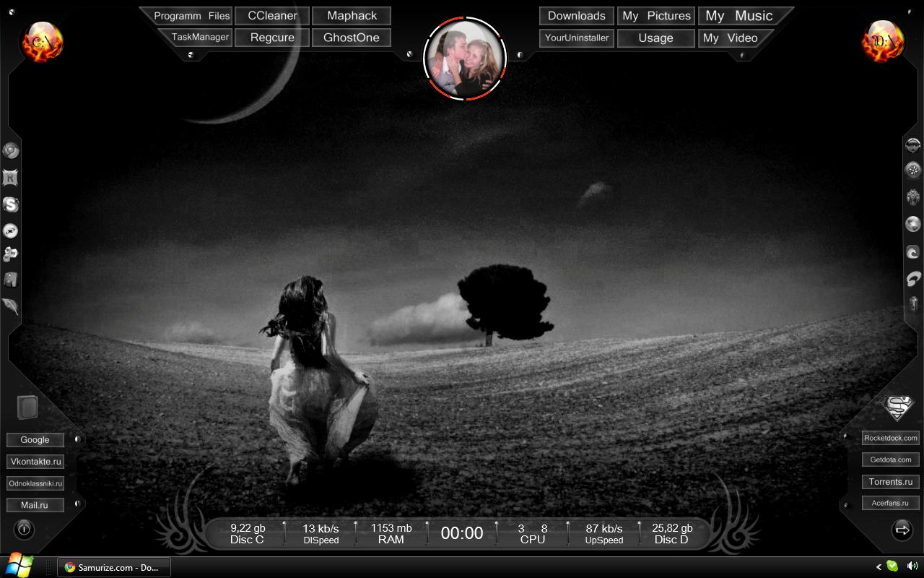Click the UpSpeed 87 kb/s readout

(604, 533)
